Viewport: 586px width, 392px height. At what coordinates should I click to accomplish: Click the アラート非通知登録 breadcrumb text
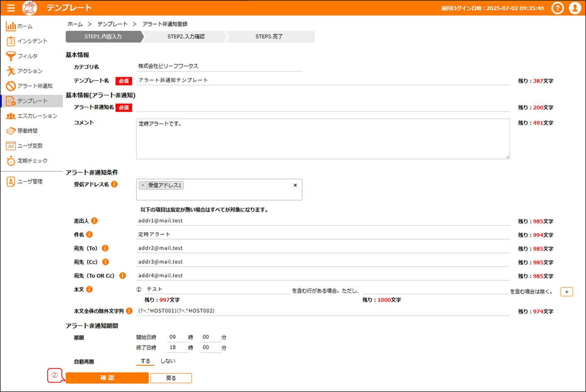(165, 24)
